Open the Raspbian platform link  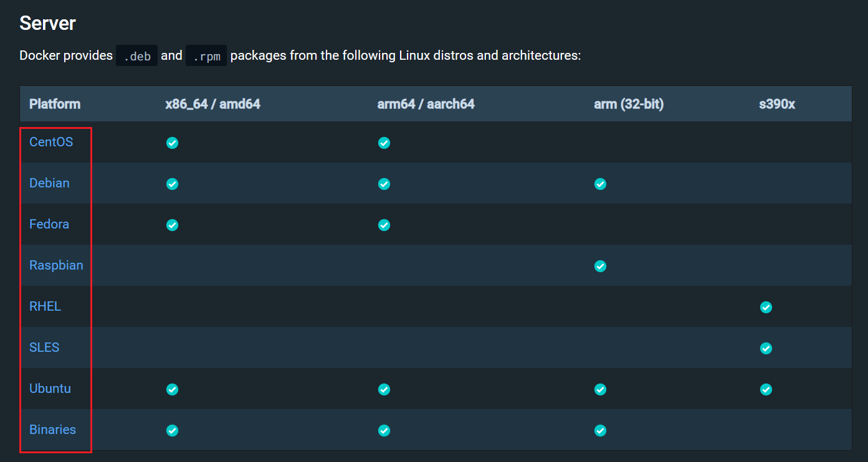pyautogui.click(x=56, y=265)
